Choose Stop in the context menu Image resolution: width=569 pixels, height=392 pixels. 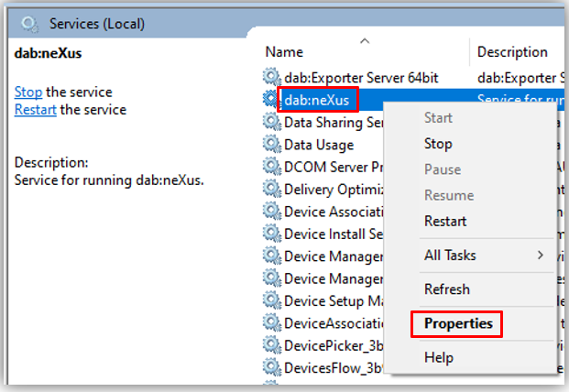click(x=438, y=144)
